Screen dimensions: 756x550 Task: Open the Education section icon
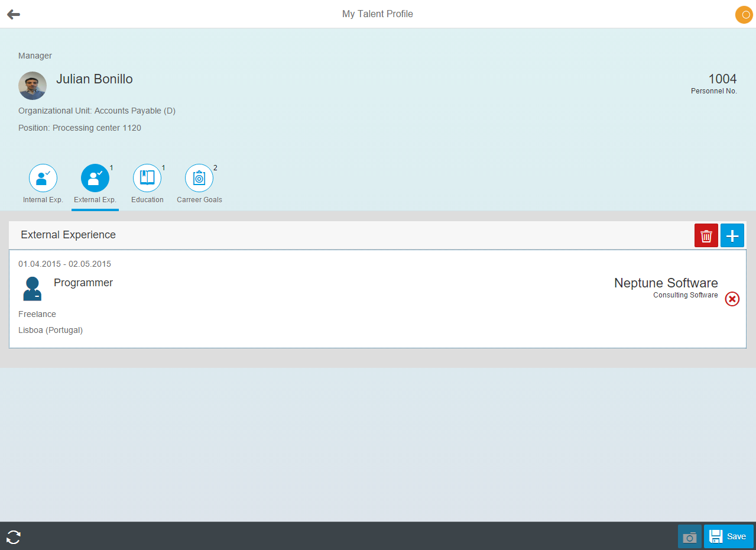pos(147,177)
